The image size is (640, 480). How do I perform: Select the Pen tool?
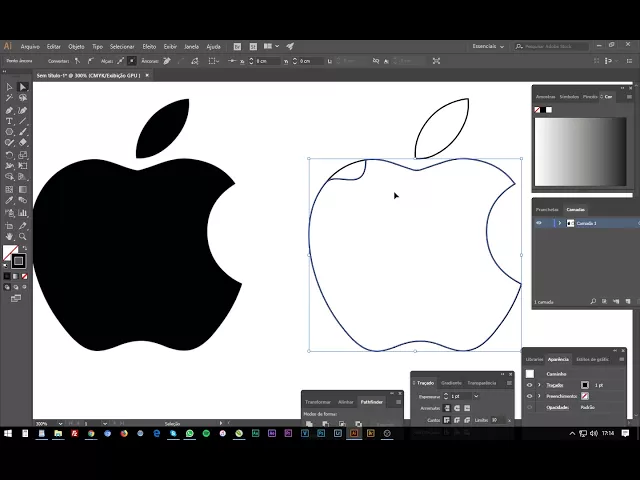[x=9, y=110]
